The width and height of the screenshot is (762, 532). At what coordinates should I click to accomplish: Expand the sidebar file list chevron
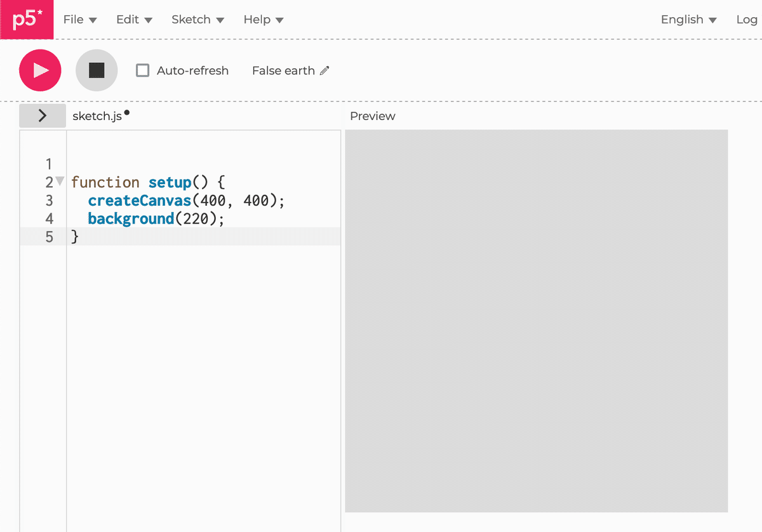click(x=43, y=116)
